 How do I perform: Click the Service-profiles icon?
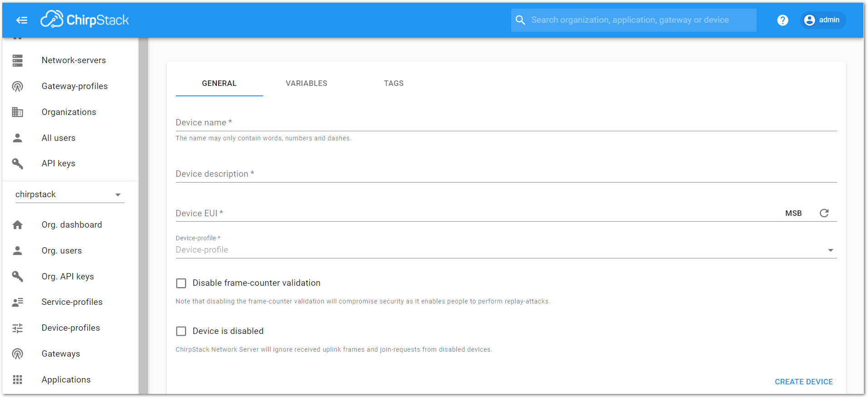point(18,302)
